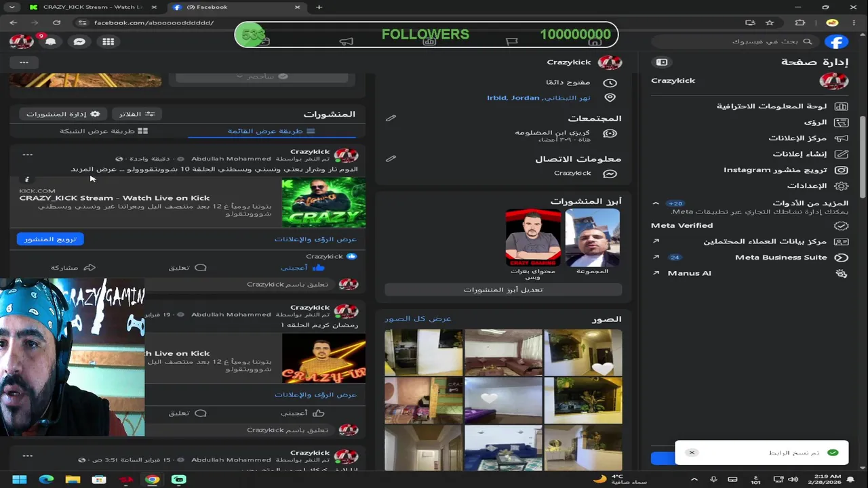
Task: Open the professional dashboard chart icon
Action: pos(842,106)
